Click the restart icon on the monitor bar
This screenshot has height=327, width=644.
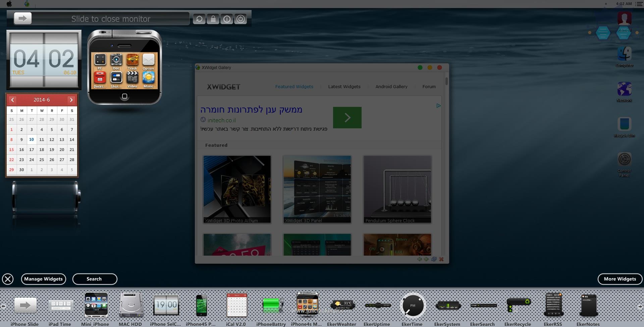pos(199,19)
